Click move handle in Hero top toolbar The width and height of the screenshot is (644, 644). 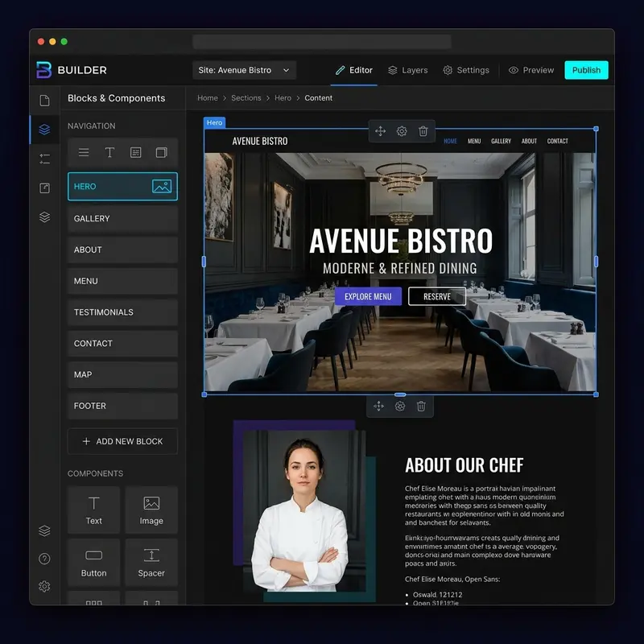[x=380, y=131]
